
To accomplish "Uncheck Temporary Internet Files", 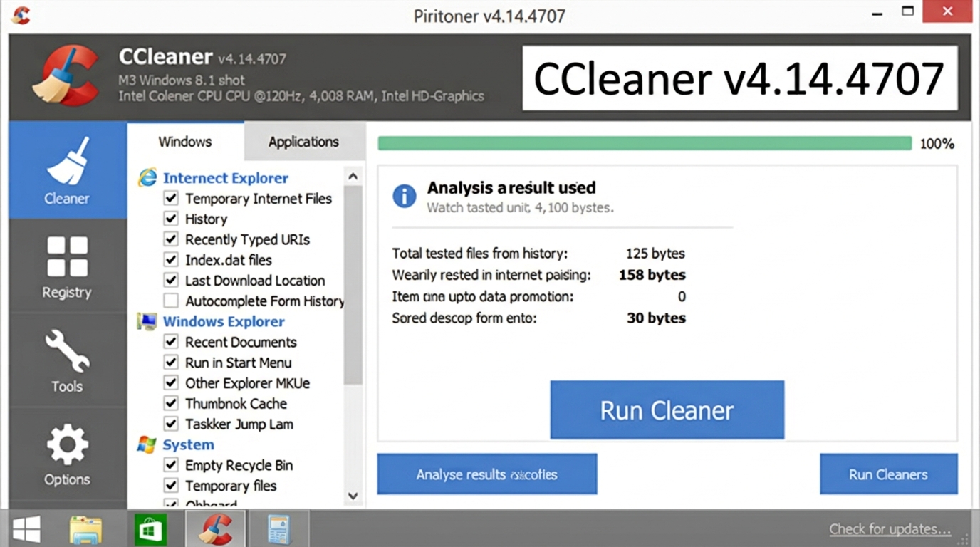I will pyautogui.click(x=171, y=198).
